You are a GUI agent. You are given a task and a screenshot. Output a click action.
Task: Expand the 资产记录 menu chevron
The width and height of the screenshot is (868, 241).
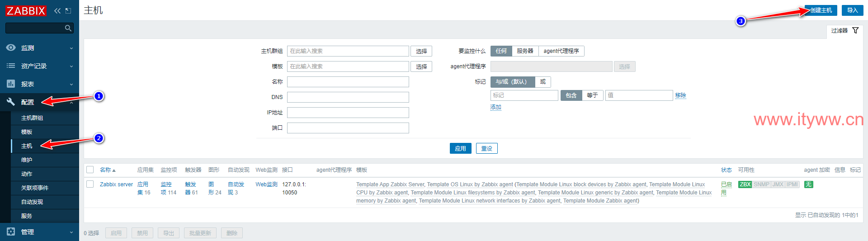pyautogui.click(x=71, y=66)
